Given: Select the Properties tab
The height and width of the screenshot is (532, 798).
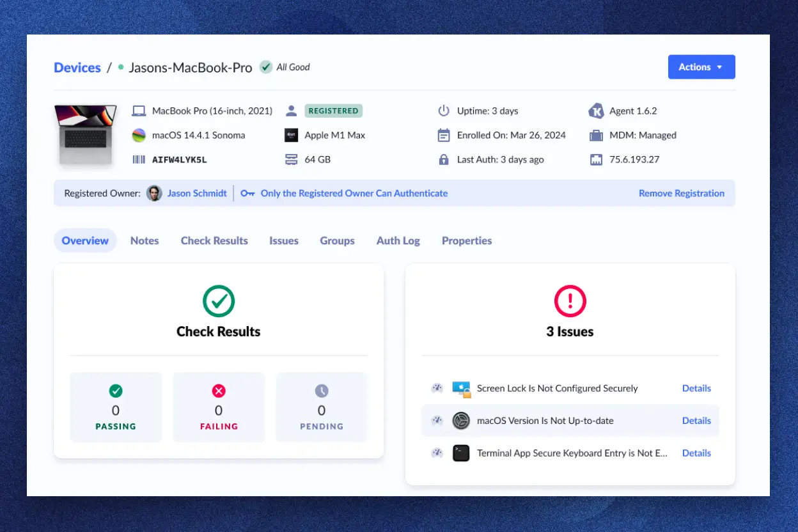Looking at the screenshot, I should pyautogui.click(x=467, y=240).
